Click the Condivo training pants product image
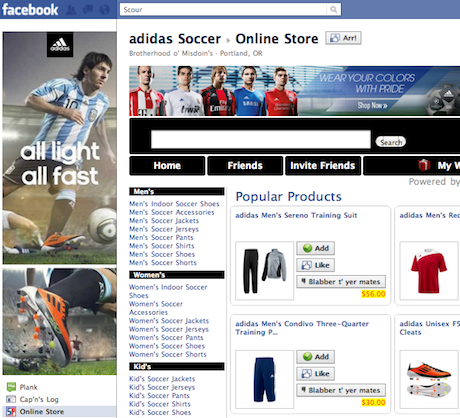460x418 pixels. point(265,379)
